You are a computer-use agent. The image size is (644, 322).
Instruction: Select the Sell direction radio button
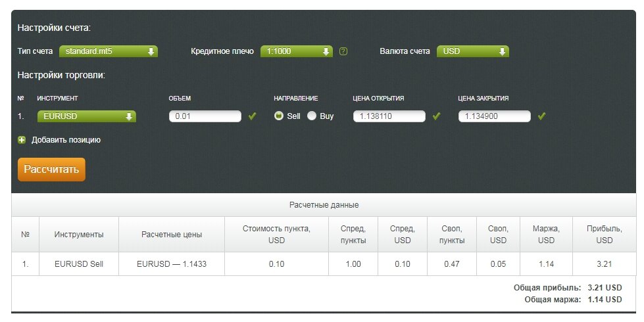pyautogui.click(x=279, y=116)
